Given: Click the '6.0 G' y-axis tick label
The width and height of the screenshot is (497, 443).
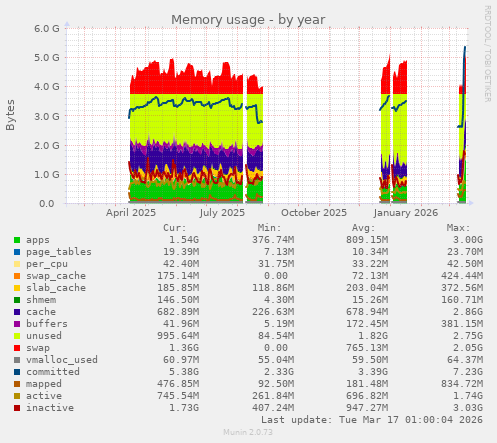Looking at the screenshot, I should pos(47,28).
